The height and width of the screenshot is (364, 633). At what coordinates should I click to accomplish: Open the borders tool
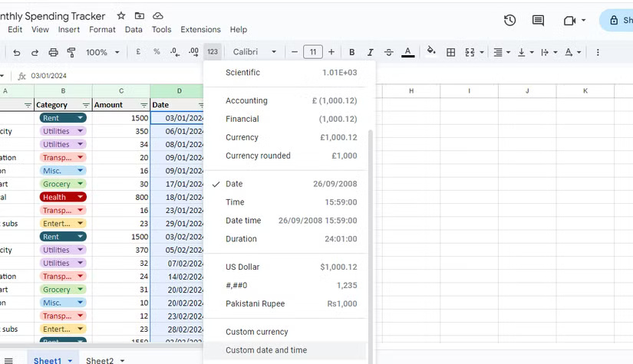451,52
